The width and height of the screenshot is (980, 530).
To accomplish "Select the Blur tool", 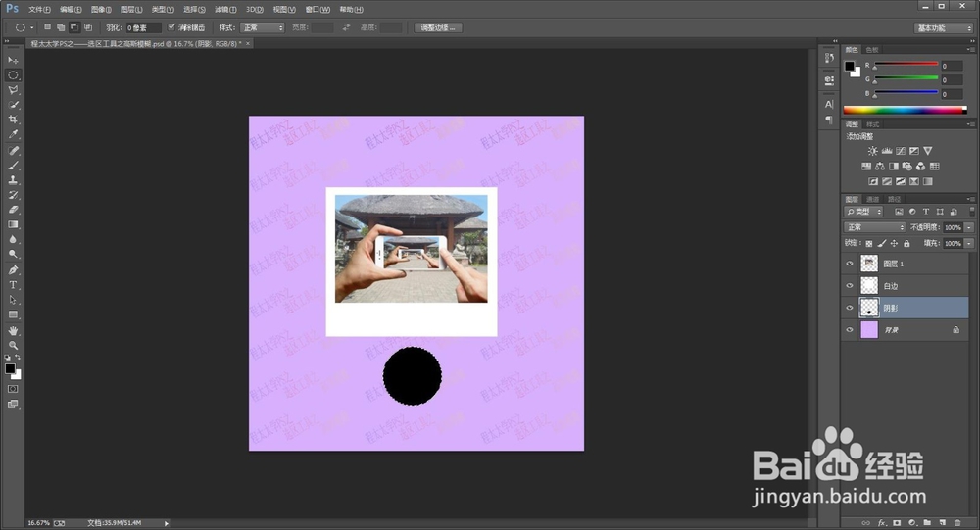I will point(13,239).
